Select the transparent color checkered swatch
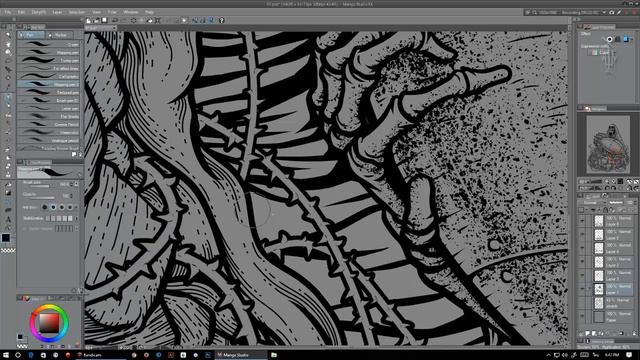640x360 pixels. tap(8, 250)
